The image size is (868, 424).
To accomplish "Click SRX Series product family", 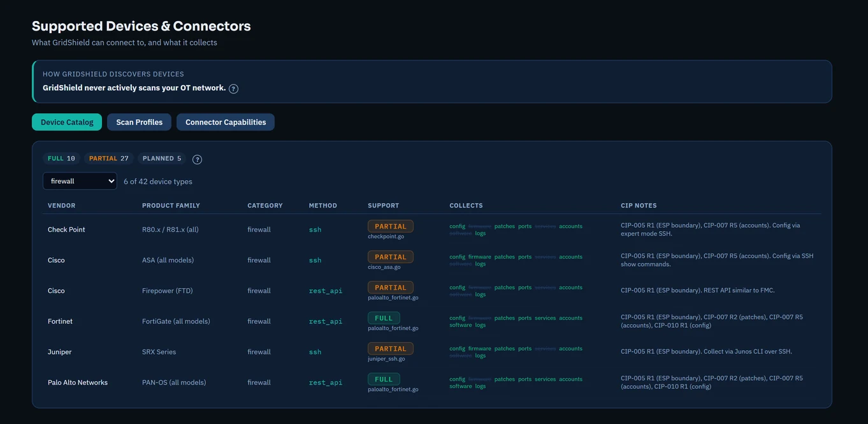I will point(159,351).
